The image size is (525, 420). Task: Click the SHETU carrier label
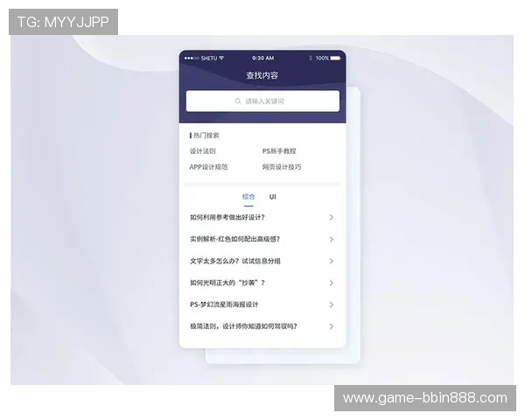209,58
